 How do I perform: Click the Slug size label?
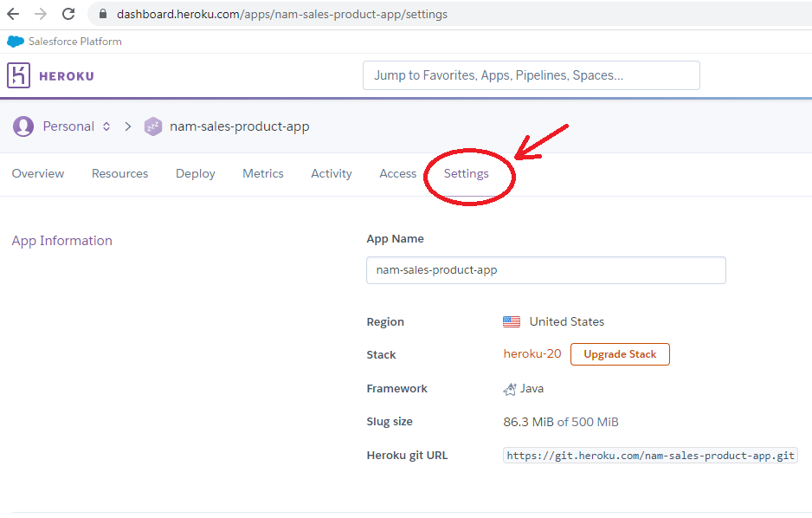390,422
